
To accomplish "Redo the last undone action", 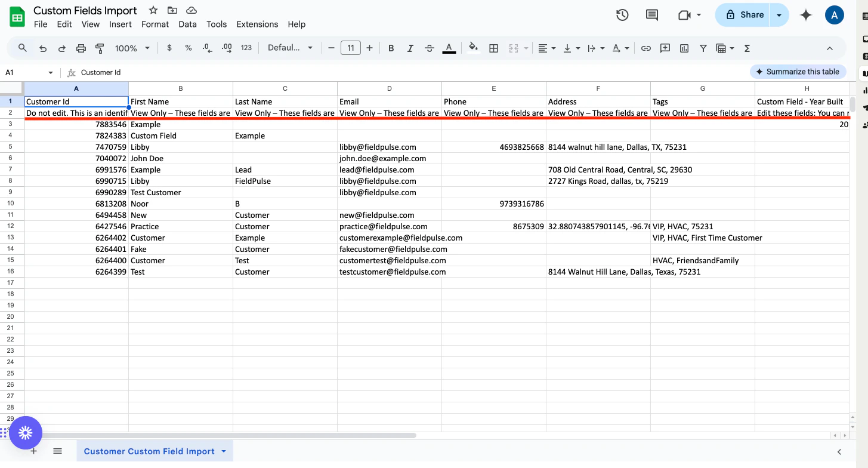I will click(61, 48).
